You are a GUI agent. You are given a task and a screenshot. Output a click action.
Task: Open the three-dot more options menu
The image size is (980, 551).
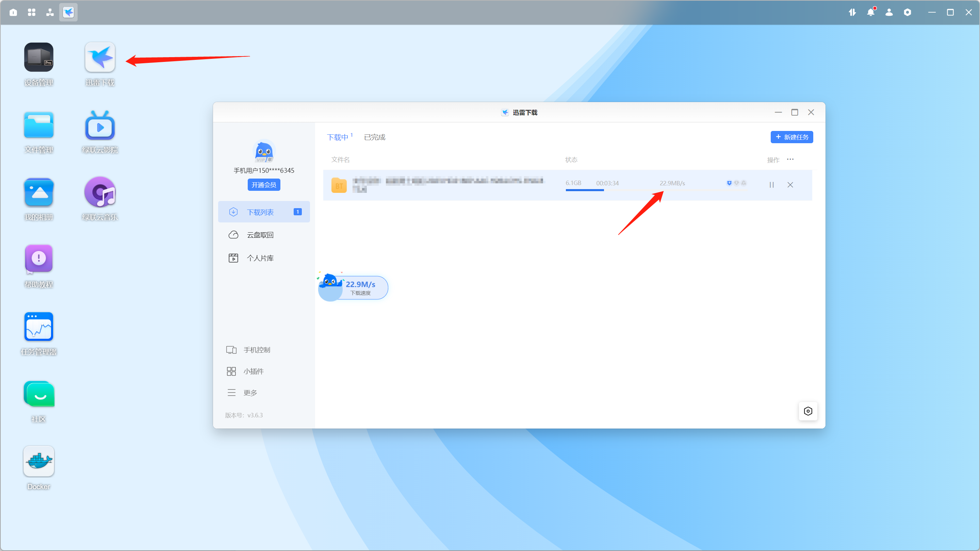790,159
